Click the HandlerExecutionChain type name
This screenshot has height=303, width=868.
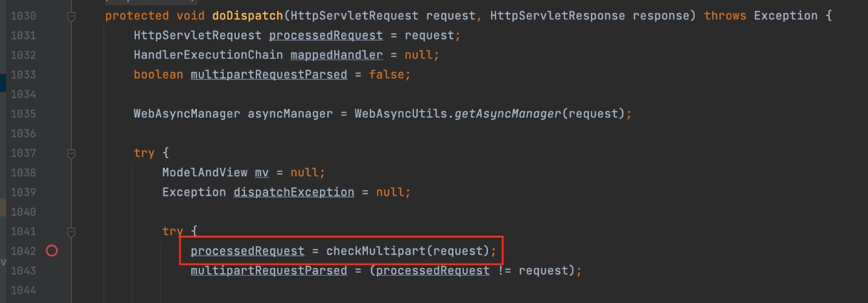(209, 55)
